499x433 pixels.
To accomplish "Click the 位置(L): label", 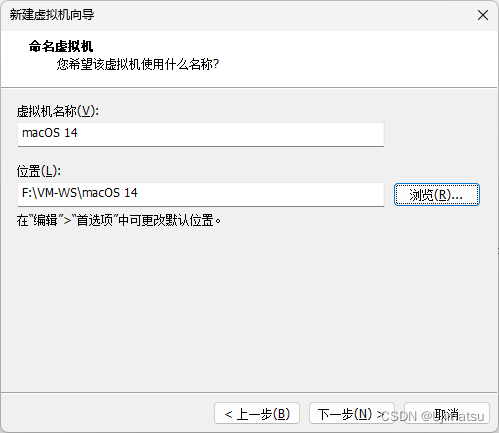I will (x=39, y=171).
